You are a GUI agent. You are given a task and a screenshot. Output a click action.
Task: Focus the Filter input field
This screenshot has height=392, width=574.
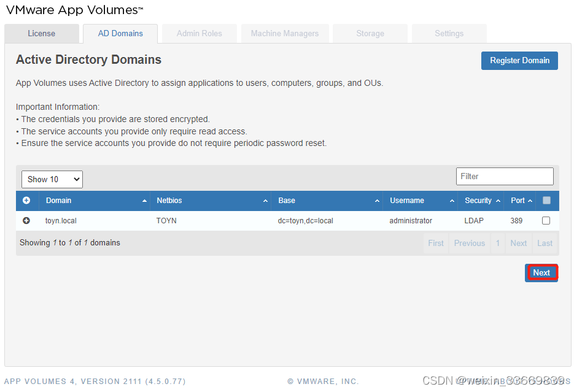[505, 177]
